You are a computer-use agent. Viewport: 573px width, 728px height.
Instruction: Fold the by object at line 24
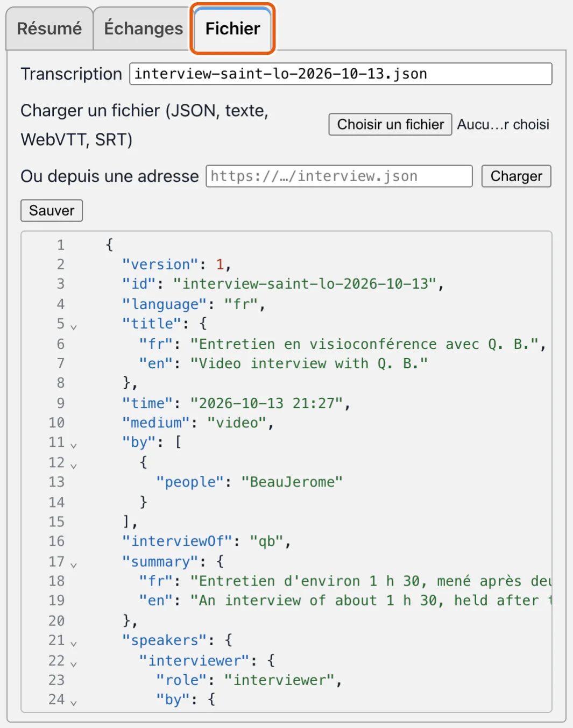[x=74, y=702]
